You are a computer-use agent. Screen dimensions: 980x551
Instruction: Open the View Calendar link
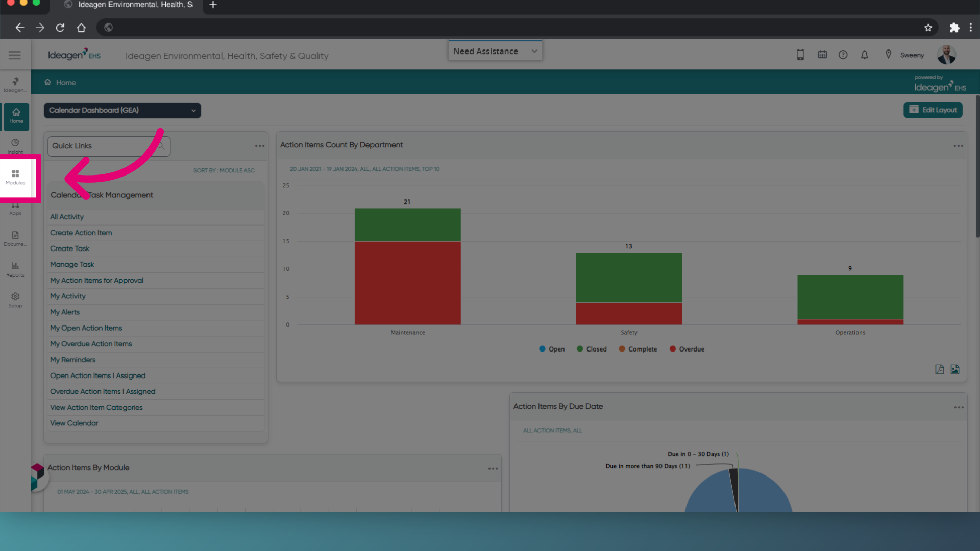pyautogui.click(x=74, y=423)
